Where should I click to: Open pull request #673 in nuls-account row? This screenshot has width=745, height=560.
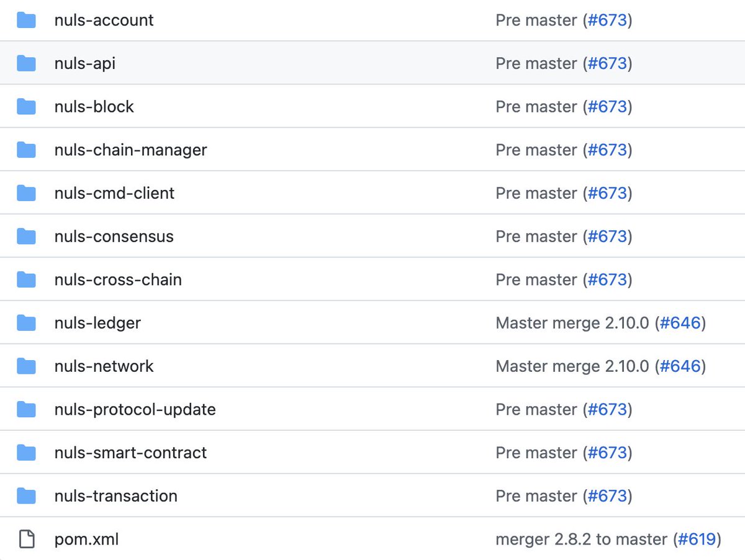click(x=607, y=20)
